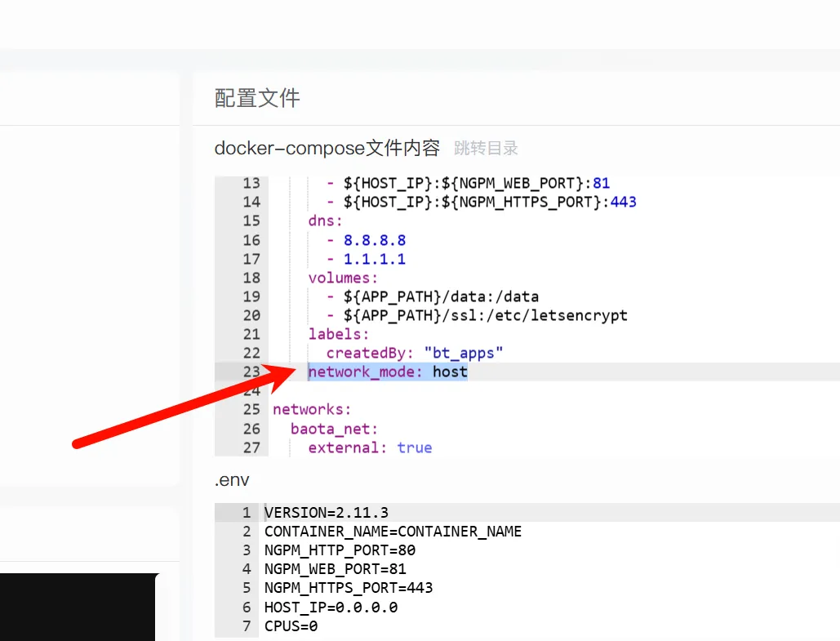The height and width of the screenshot is (641, 840).
Task: Click the volumes: key in compose file
Action: coord(340,278)
